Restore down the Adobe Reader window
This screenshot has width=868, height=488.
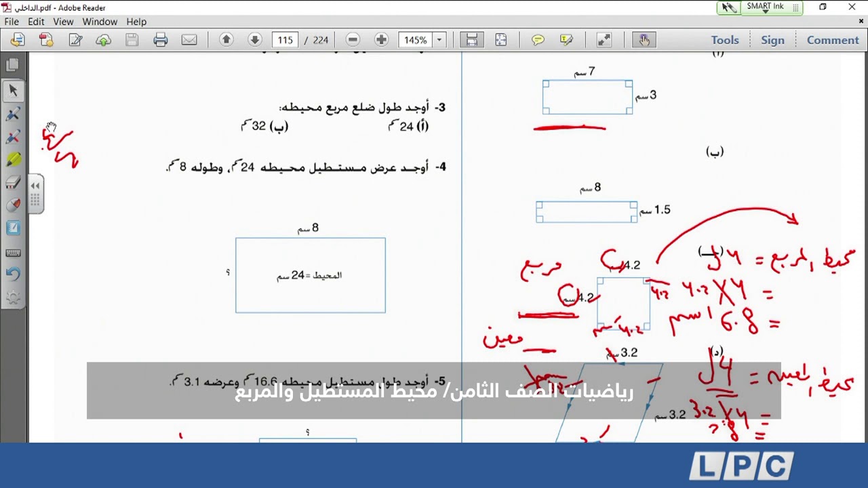point(823,7)
